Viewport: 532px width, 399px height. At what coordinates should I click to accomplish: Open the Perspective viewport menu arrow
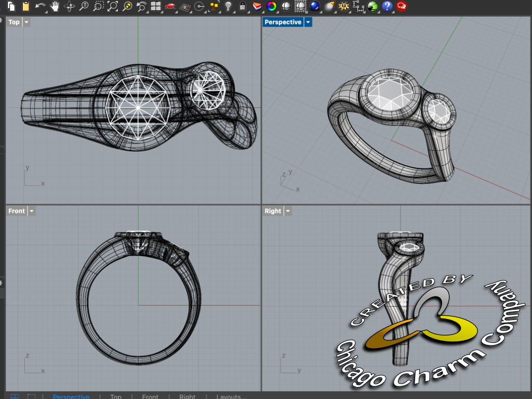[308, 22]
